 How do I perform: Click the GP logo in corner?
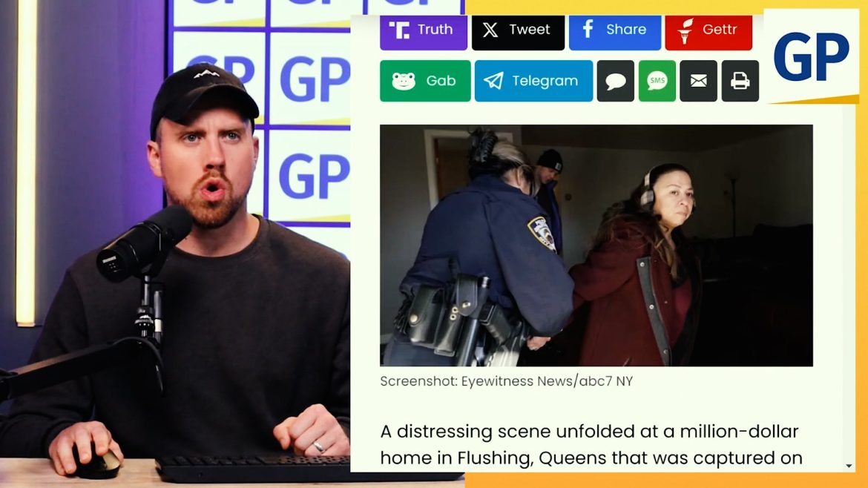[x=812, y=56]
